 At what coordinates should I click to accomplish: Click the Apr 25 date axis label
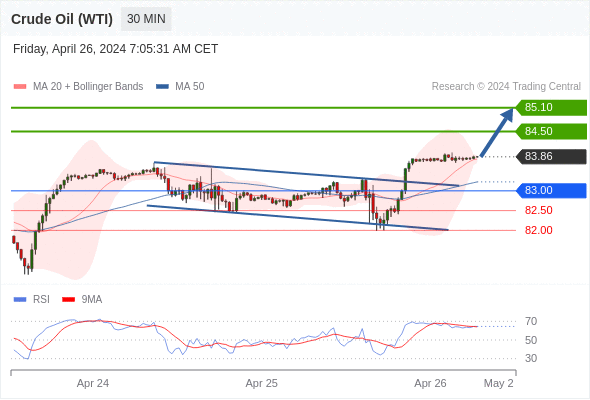click(x=262, y=383)
